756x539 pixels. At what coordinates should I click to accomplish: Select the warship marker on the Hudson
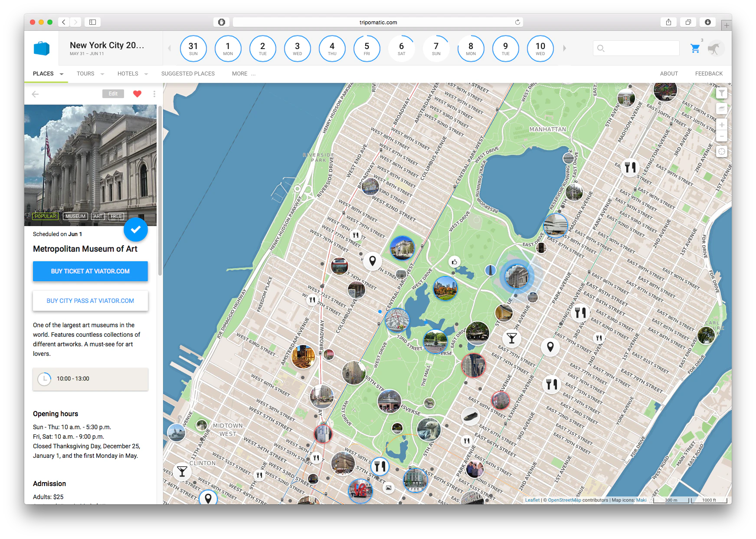point(177,433)
